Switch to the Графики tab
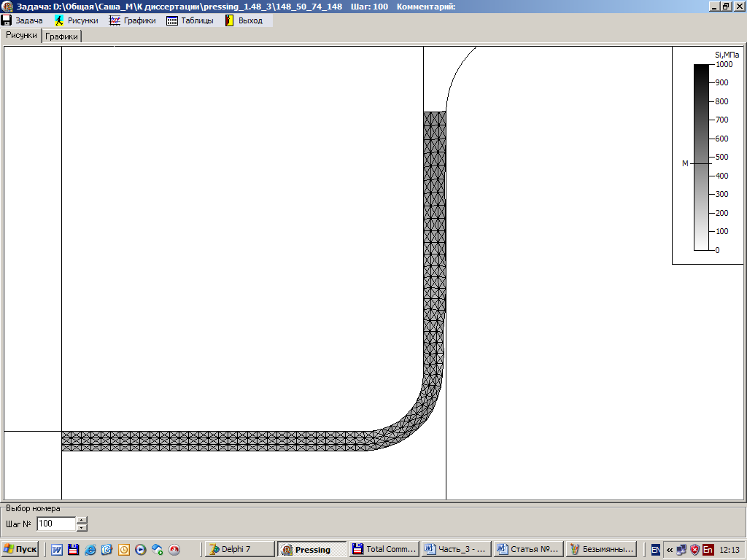747x560 pixels. tap(62, 36)
